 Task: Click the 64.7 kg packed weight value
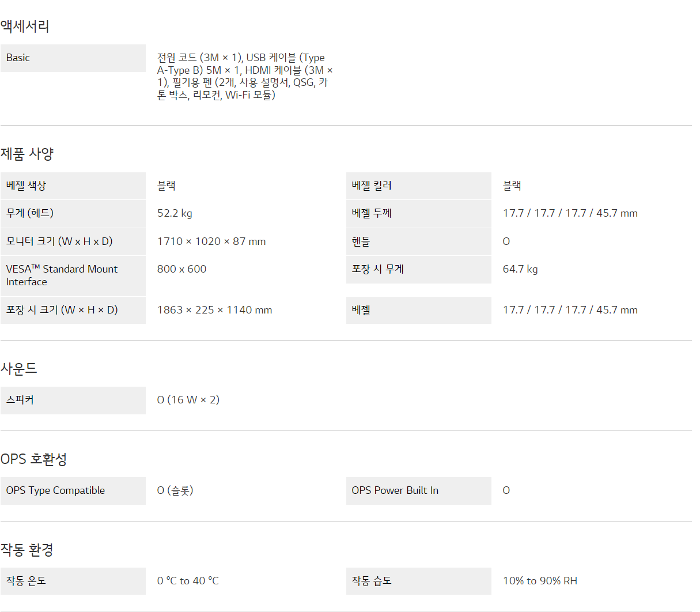[520, 269]
